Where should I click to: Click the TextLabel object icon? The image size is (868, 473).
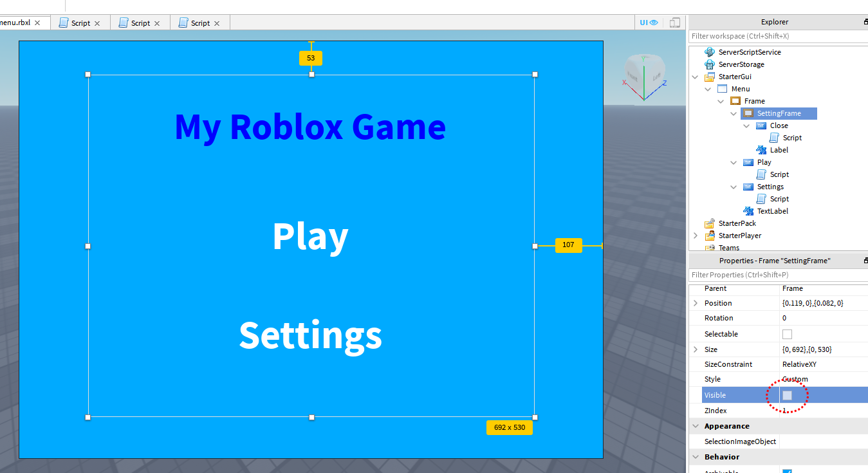coord(748,211)
